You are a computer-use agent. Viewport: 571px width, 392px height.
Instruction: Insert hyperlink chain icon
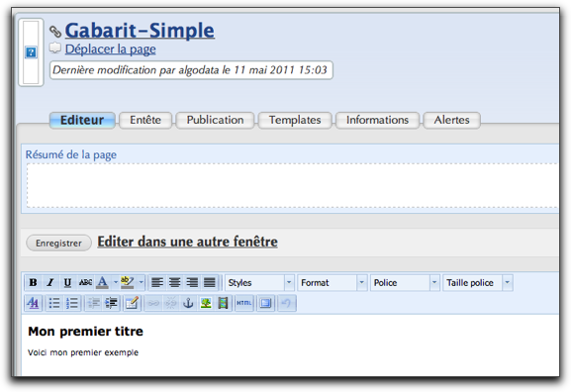(x=153, y=303)
